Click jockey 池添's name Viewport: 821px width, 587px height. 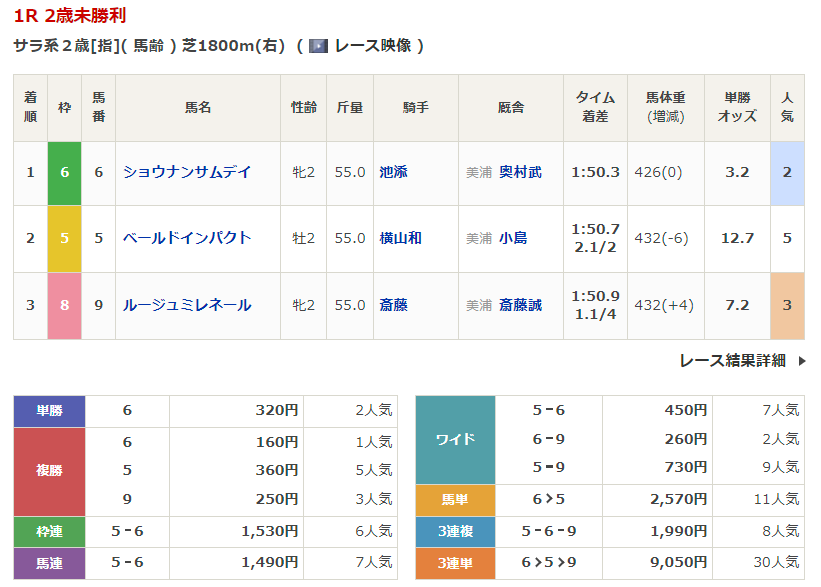[x=393, y=172]
